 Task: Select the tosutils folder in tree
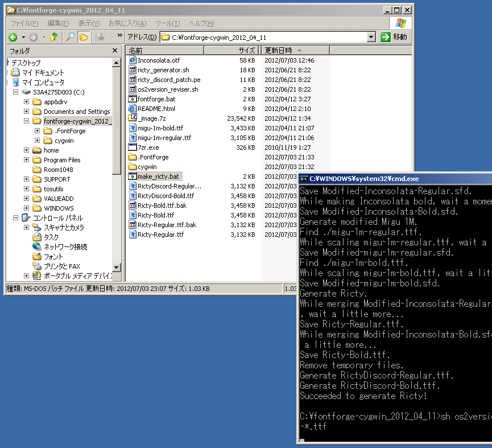point(53,189)
